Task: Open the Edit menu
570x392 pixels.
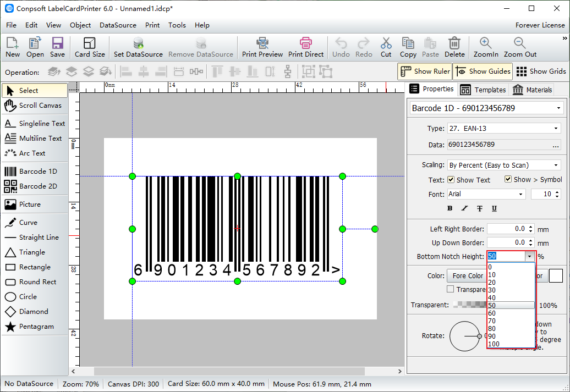Action: (x=31, y=25)
